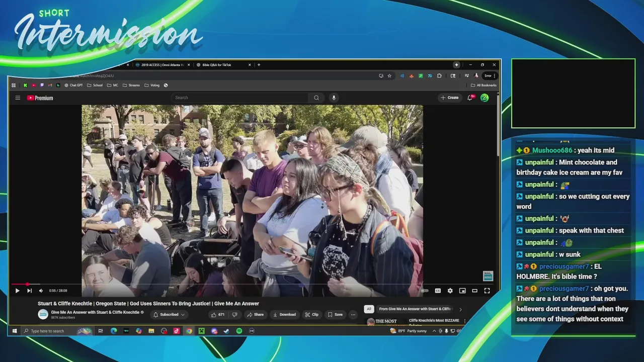Open the School bookmarks folder
The width and height of the screenshot is (644, 362).
(95, 85)
